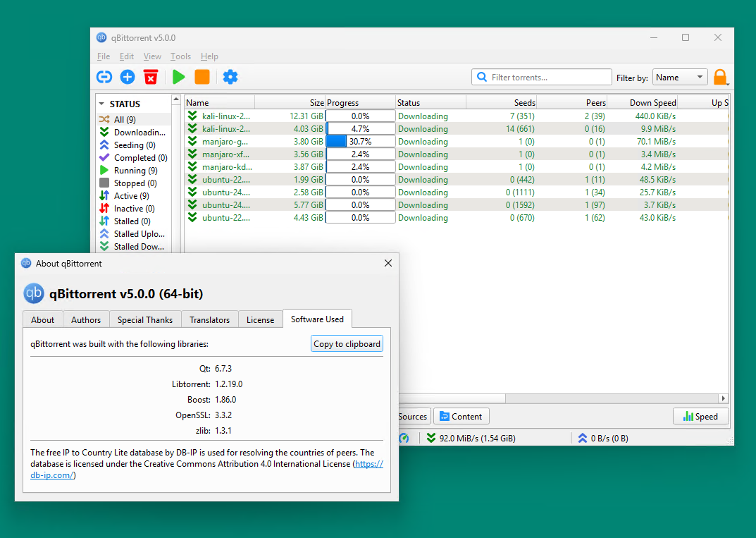This screenshot has width=756, height=538.
Task: Select the Stalled Downloading status filter
Action: point(134,247)
